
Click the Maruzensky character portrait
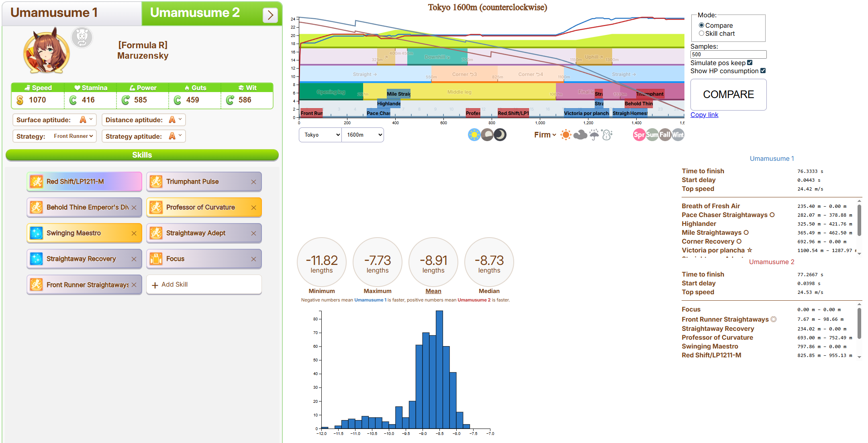pyautogui.click(x=47, y=51)
